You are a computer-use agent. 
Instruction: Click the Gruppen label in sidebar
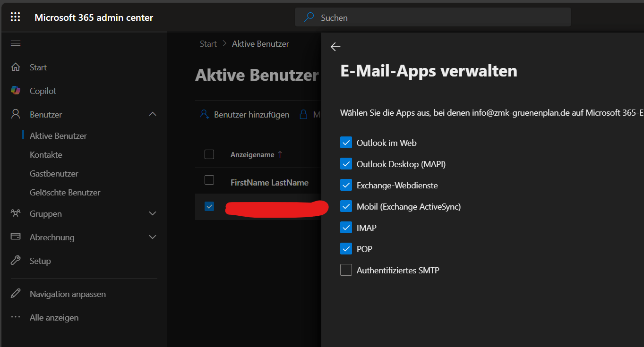46,213
